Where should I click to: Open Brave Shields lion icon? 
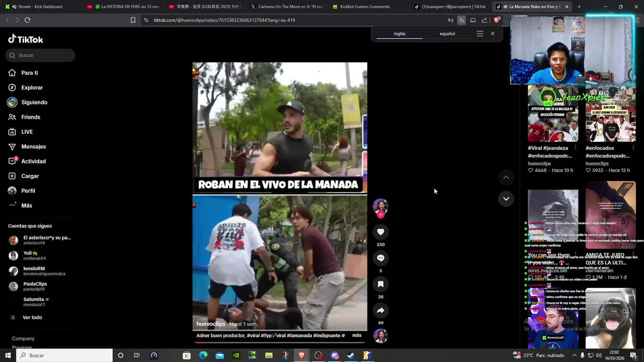496,20
